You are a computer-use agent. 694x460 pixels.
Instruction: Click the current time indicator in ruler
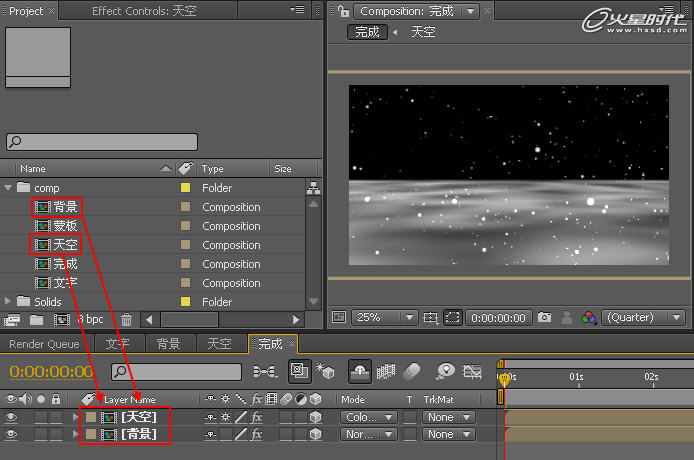pos(504,379)
